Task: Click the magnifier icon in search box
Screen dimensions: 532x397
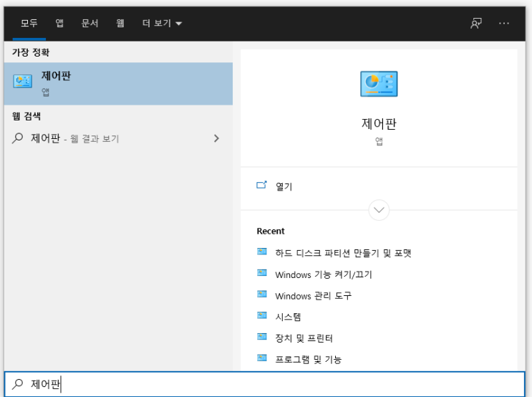Action: [18, 384]
